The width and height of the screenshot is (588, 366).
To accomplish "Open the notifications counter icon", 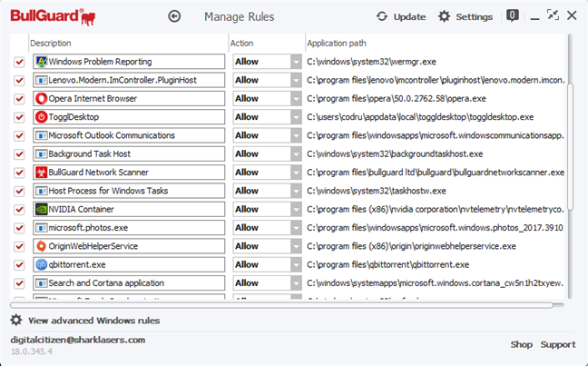I will point(514,15).
